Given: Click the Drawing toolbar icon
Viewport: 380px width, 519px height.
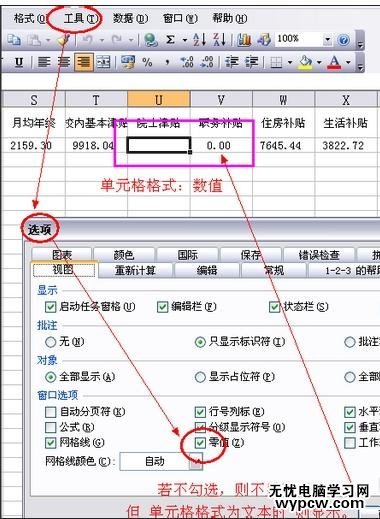Looking at the screenshot, I should 264,40.
